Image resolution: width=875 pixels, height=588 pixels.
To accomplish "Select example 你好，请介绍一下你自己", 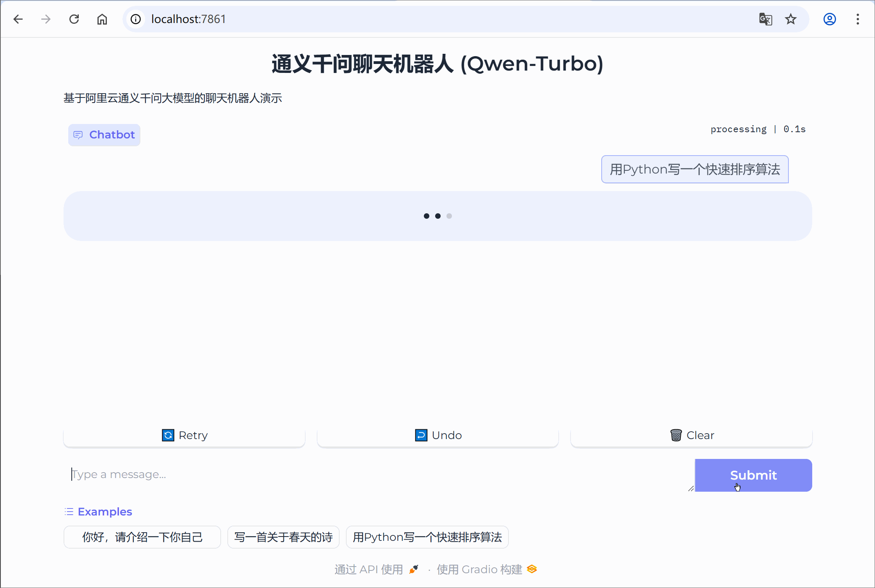I will [x=142, y=537].
